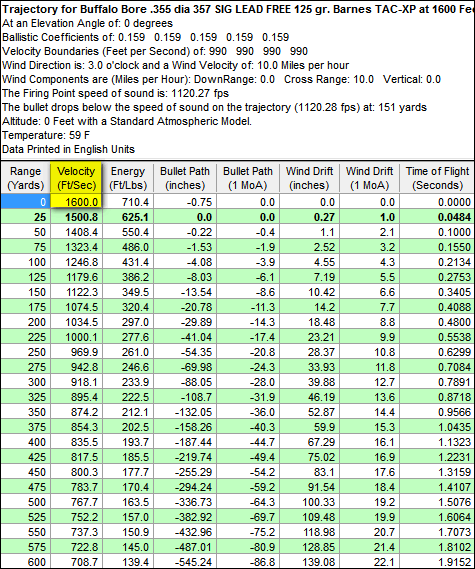This screenshot has height=569, width=475.
Task: Click velocity value 1246.8
Action: [76, 262]
